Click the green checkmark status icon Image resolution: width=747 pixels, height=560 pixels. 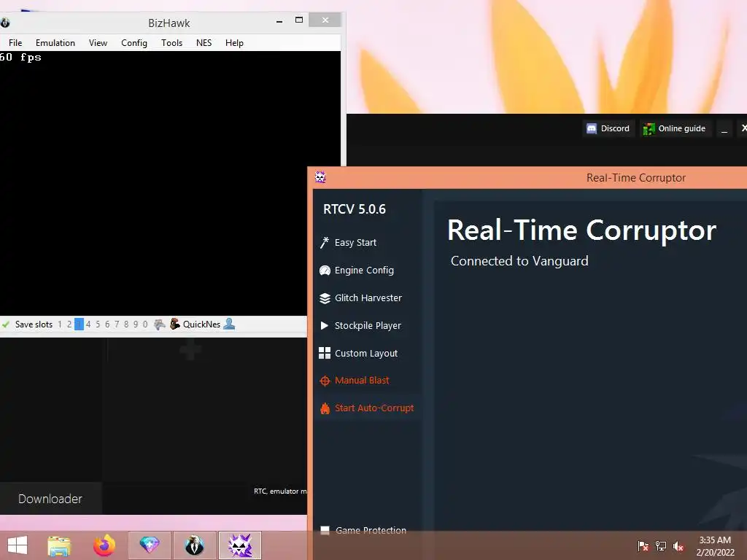point(6,324)
